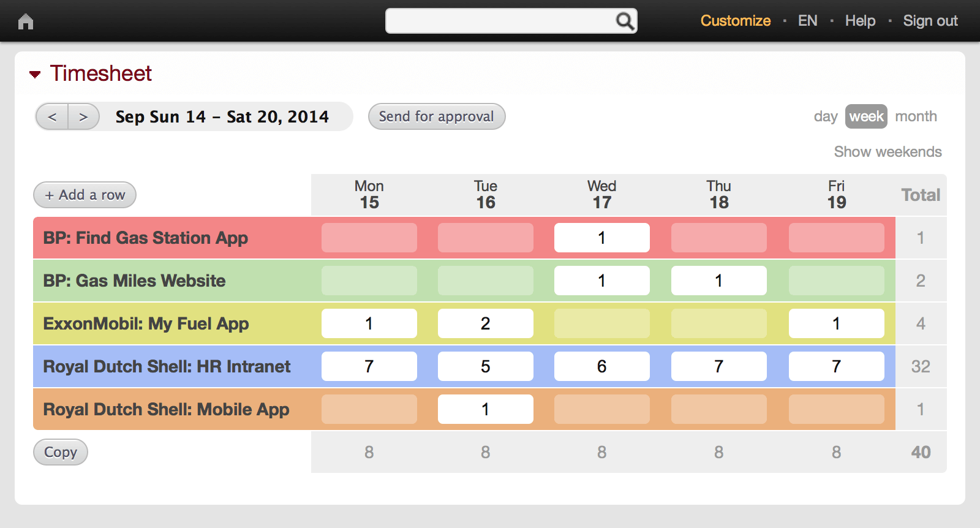Edit My Fuel App Tuesday hours

(x=486, y=323)
